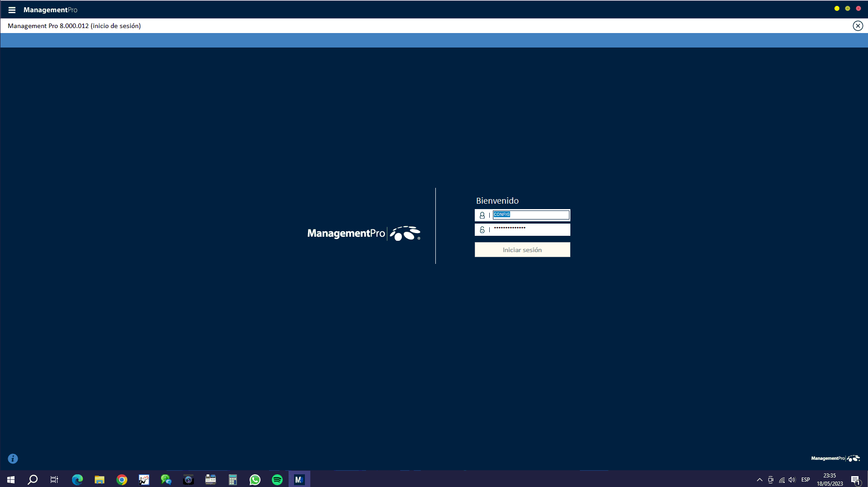Click the Iniciar sesión button
Screen dimensions: 868x487
(522, 250)
